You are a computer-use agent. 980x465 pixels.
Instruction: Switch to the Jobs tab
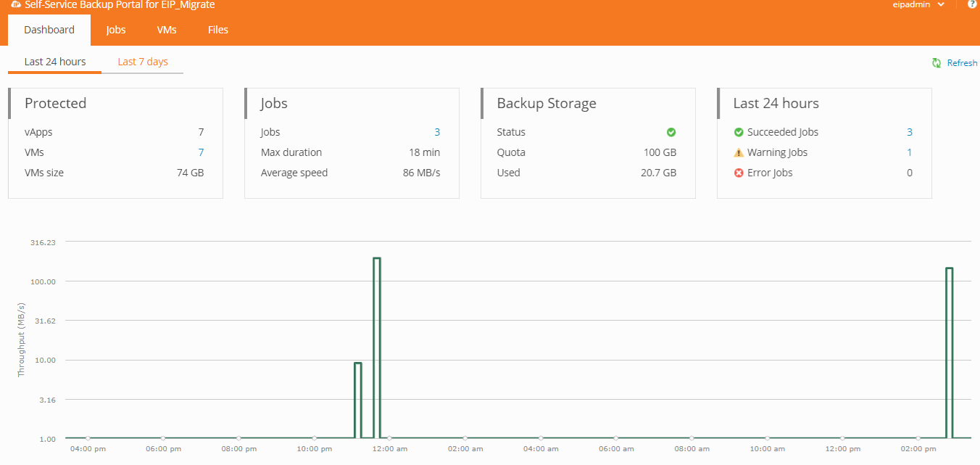click(x=116, y=30)
